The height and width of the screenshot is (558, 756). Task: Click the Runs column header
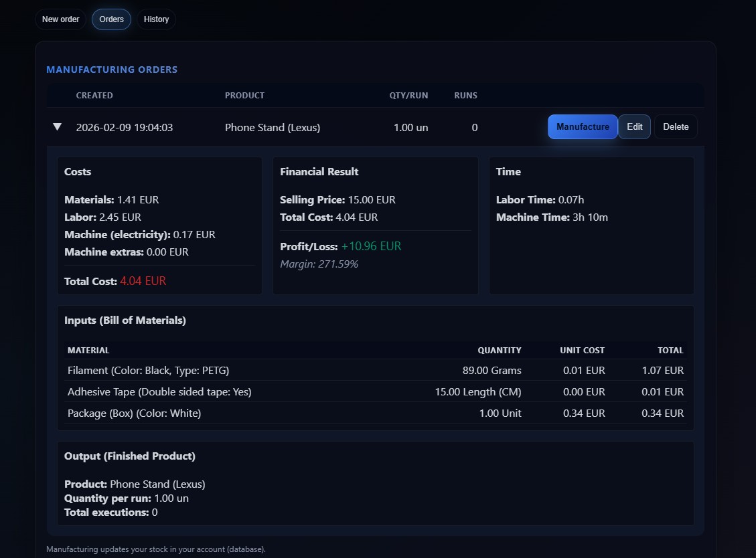[x=465, y=96]
